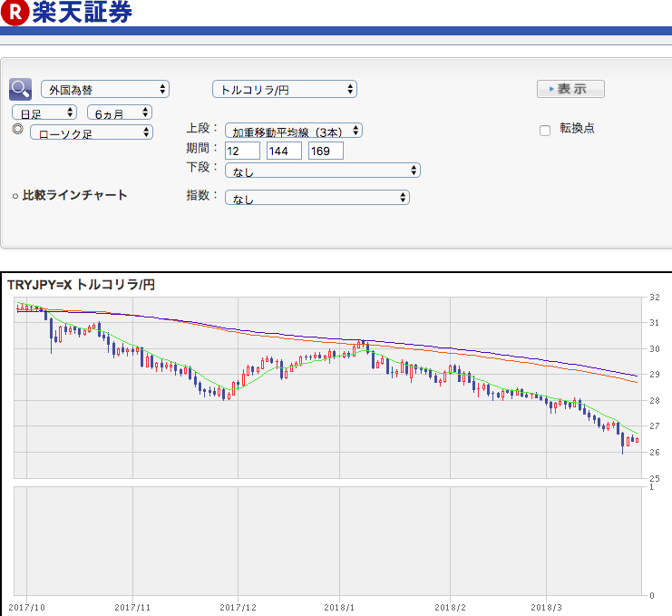Click the small arrow icon on 表示 button
Viewport: 672px width, 616px height.
(x=551, y=89)
